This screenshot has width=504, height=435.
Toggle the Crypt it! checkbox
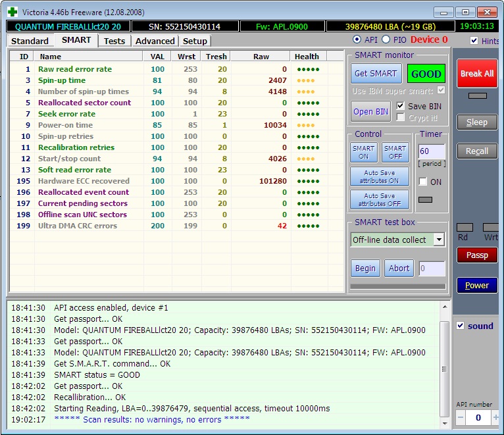400,117
